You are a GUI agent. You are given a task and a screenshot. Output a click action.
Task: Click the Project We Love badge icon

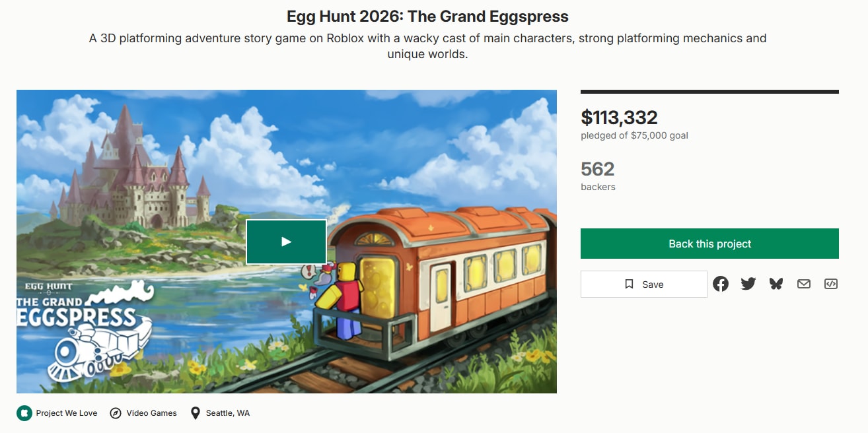24,413
